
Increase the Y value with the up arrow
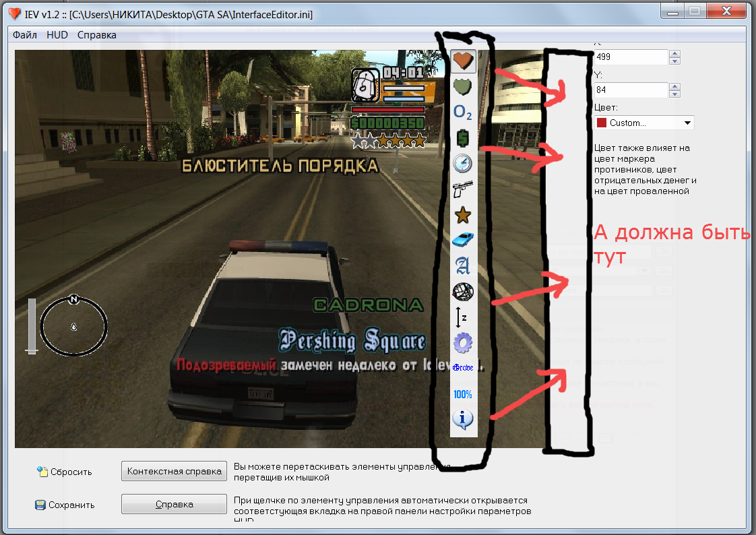[675, 86]
